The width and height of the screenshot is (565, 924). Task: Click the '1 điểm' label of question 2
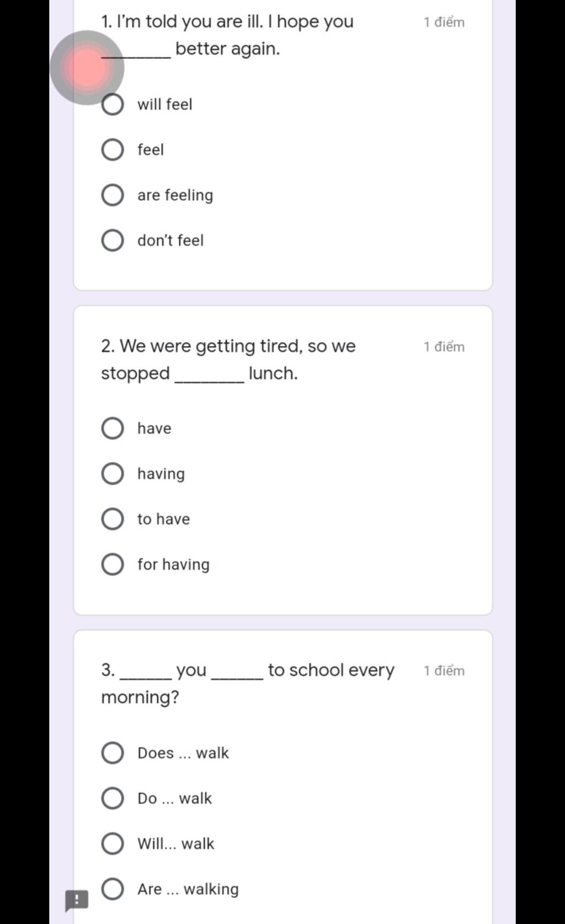[x=444, y=346]
